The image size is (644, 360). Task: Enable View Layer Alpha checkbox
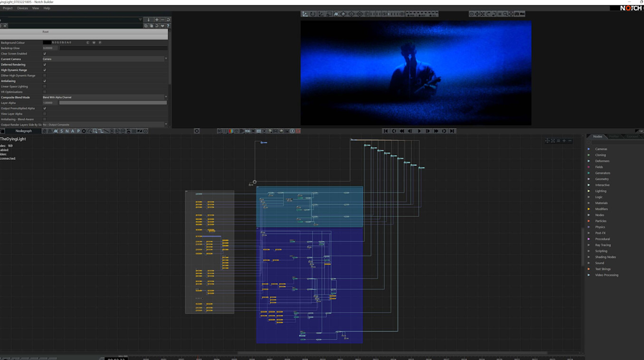point(45,114)
